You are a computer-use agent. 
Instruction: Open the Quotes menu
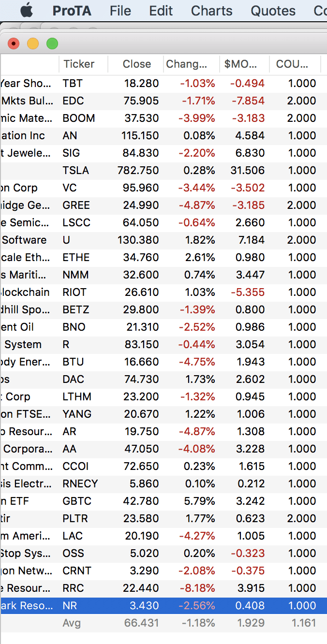pos(273,11)
